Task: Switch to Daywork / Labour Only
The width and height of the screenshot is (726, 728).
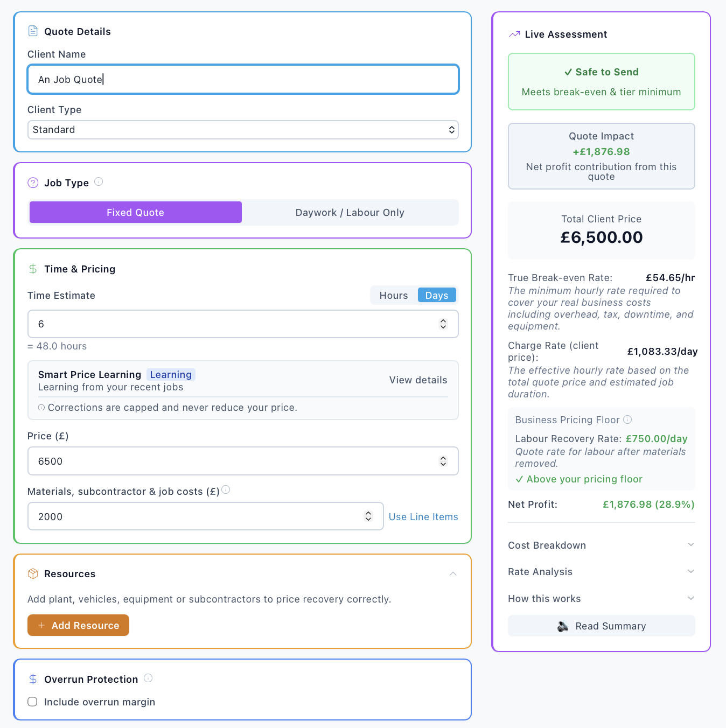Action: pyautogui.click(x=350, y=212)
